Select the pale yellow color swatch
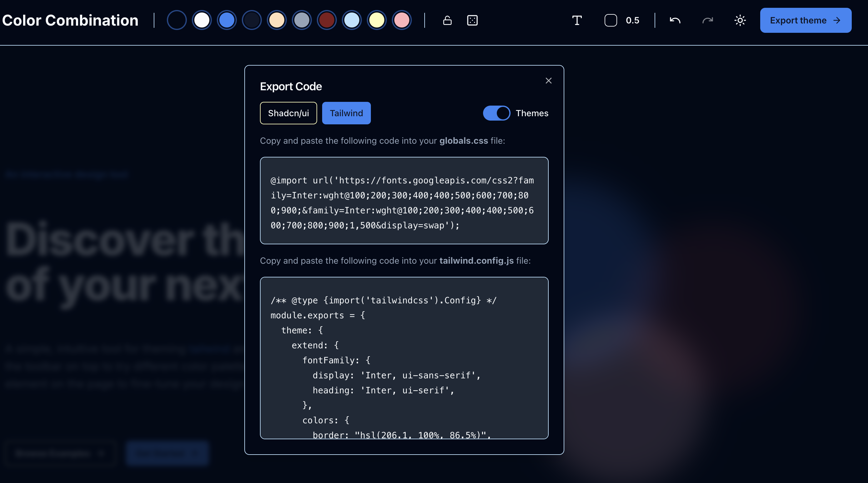 click(377, 20)
